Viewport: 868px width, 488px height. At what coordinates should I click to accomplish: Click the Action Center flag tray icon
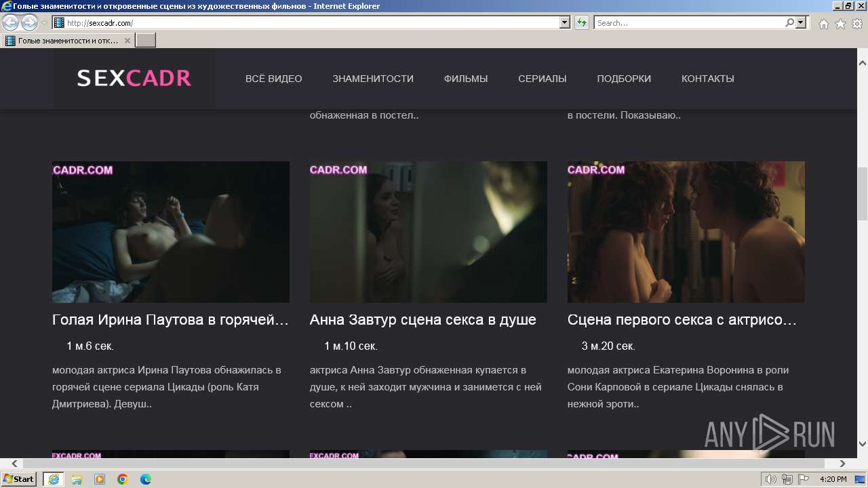(x=803, y=479)
